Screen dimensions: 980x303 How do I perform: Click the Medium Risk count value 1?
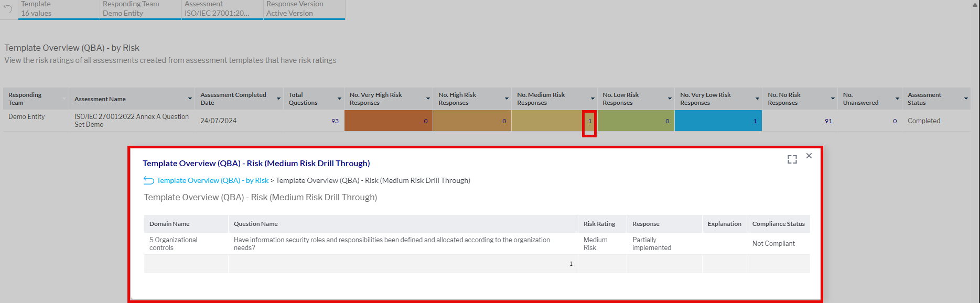point(589,121)
